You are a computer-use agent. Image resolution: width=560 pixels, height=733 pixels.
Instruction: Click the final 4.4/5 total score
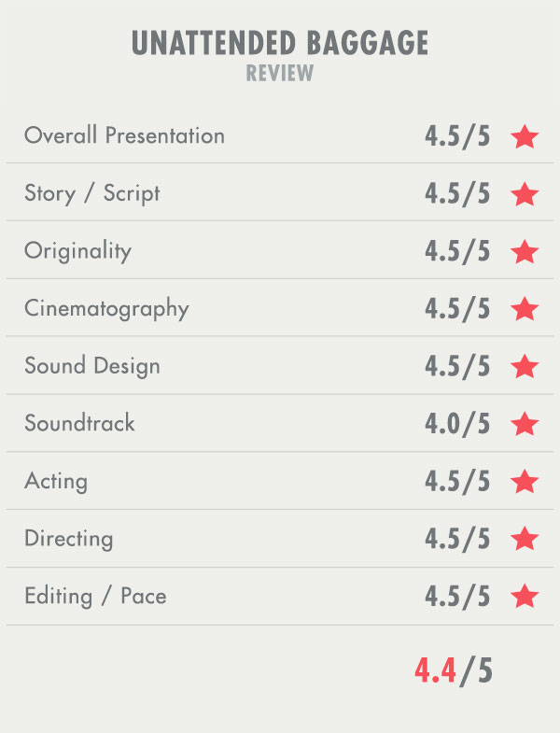click(x=454, y=670)
